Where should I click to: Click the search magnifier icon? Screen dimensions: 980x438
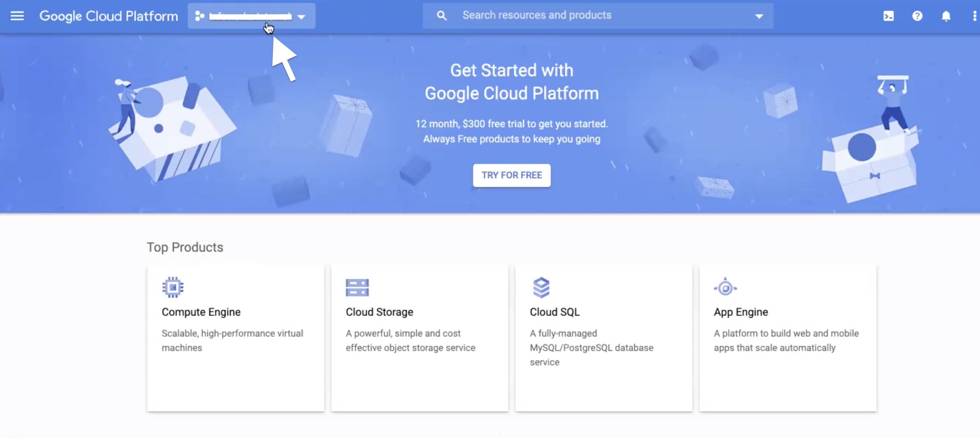(441, 15)
